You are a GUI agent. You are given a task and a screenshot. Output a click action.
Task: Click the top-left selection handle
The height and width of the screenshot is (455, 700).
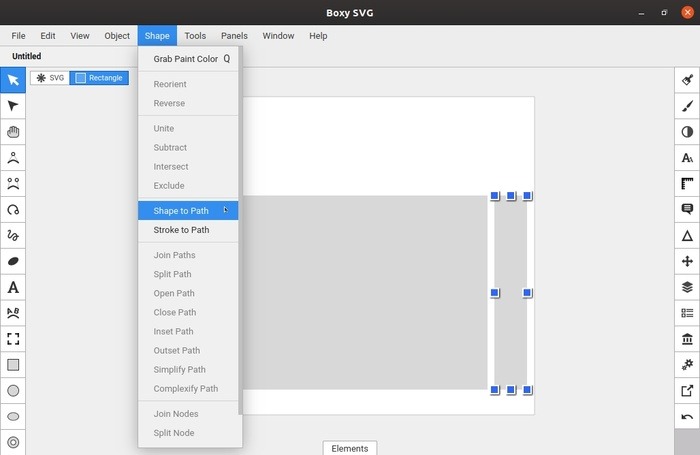coord(495,196)
